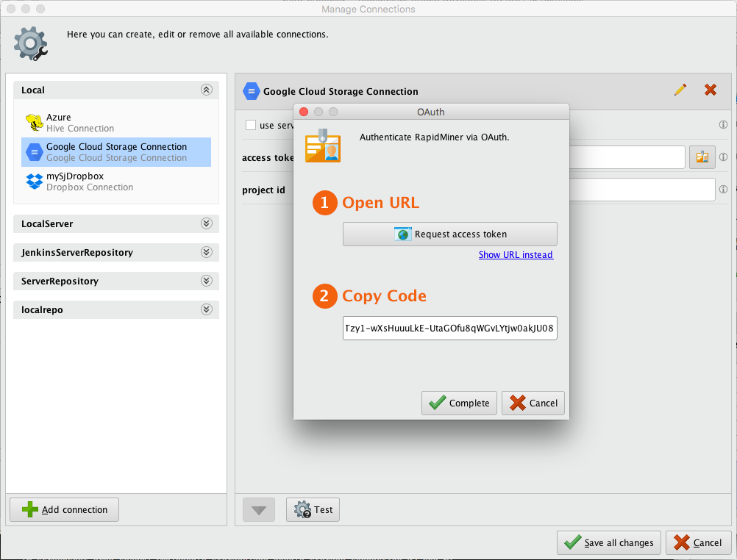Click the red X delete connection icon
The width and height of the screenshot is (737, 560).
coord(711,90)
